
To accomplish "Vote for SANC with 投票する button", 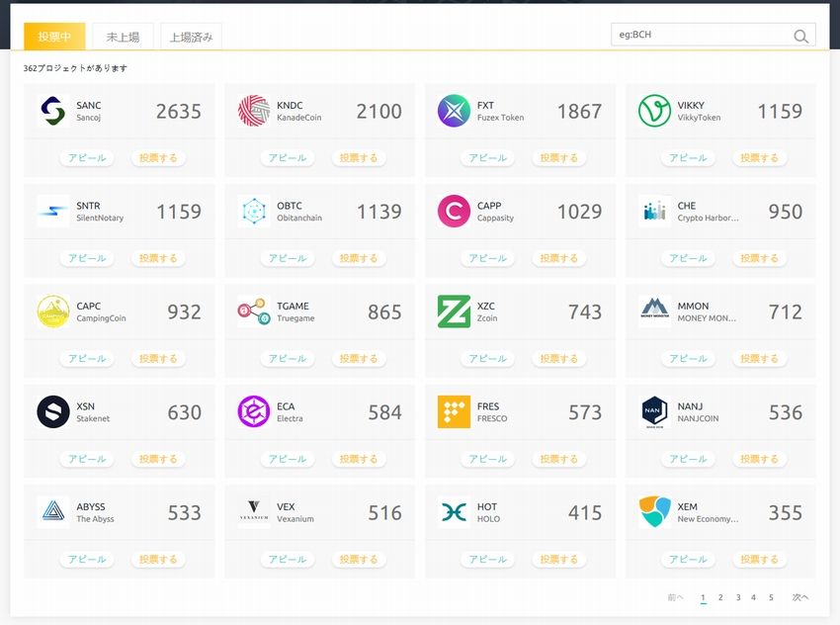I will coord(158,157).
